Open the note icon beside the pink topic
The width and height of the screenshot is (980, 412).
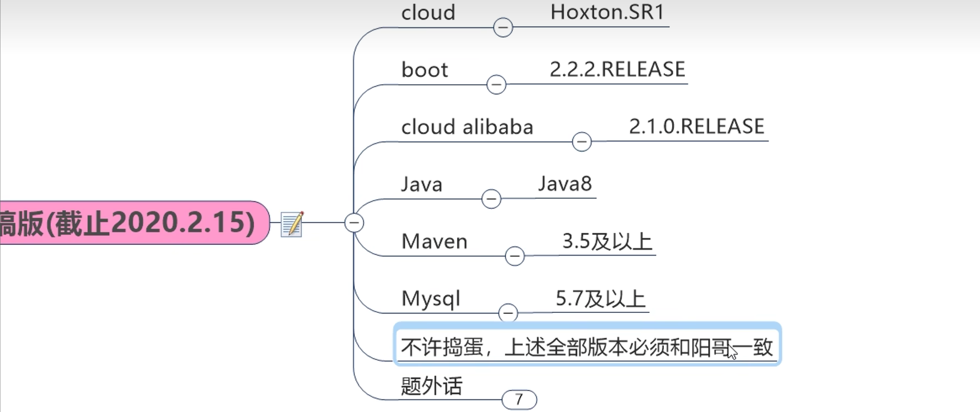(292, 224)
